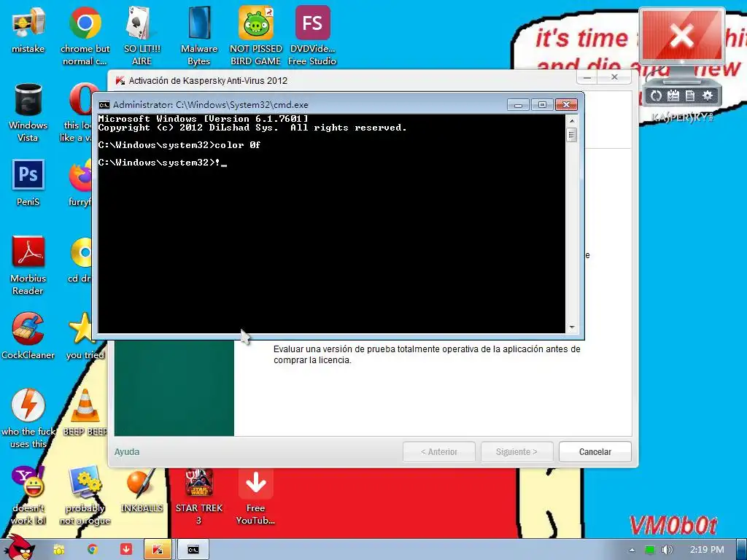
Task: Launch the BEEP BEEP traffic cone icon
Action: tap(85, 412)
